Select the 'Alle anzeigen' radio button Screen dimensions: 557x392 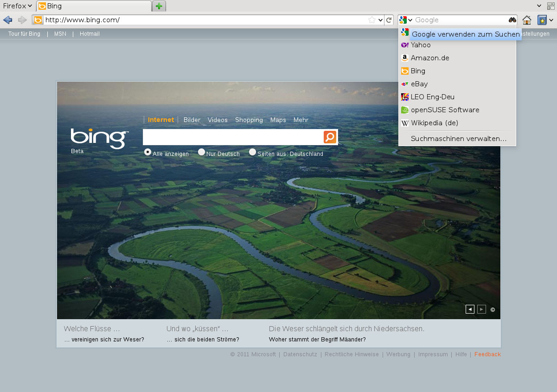[147, 152]
